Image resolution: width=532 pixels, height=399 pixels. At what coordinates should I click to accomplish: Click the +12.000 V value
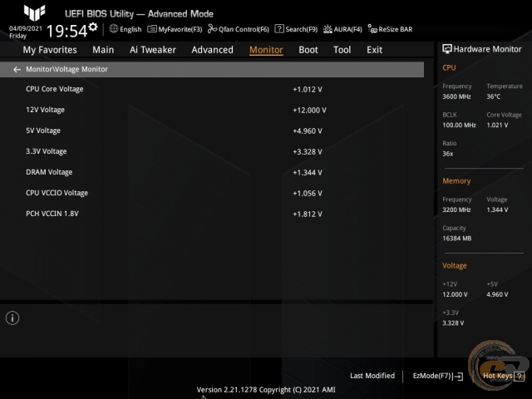pos(309,111)
